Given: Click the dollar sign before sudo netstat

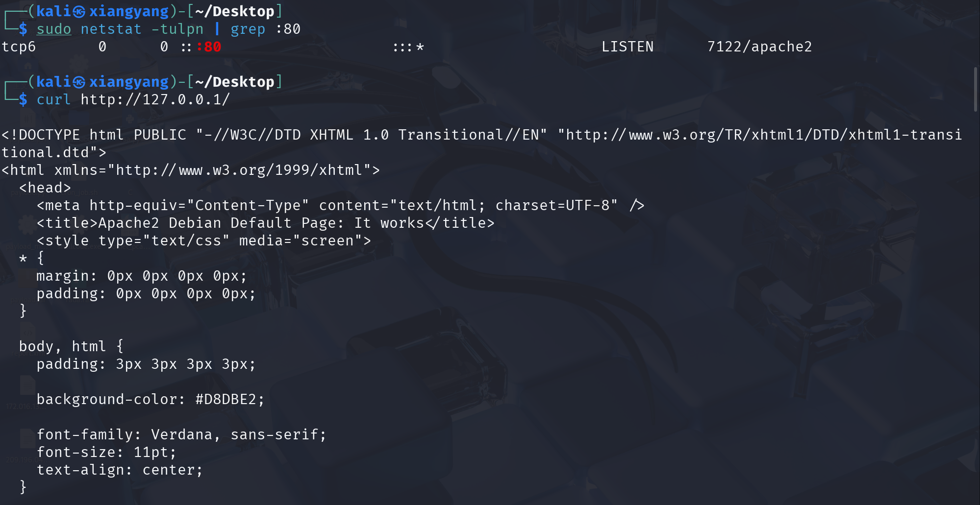Looking at the screenshot, I should (23, 29).
